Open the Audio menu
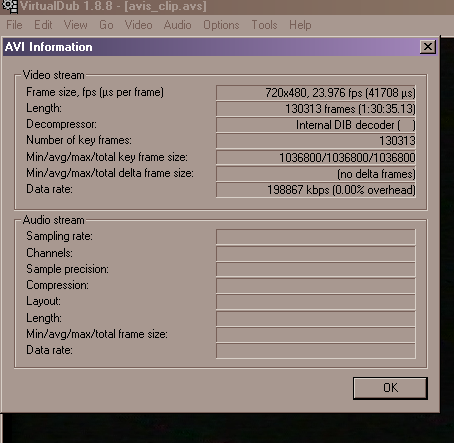Viewport: 454px width, 443px height. (x=177, y=25)
